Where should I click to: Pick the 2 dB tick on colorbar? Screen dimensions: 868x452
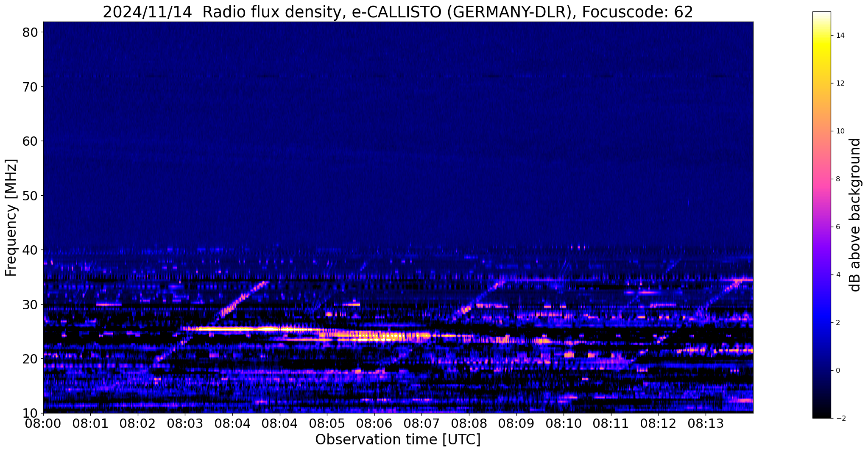click(x=837, y=323)
